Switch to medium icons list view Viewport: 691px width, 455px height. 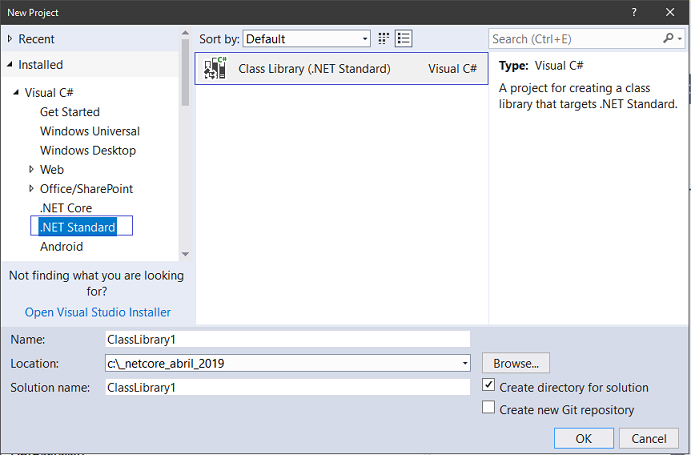pos(404,39)
